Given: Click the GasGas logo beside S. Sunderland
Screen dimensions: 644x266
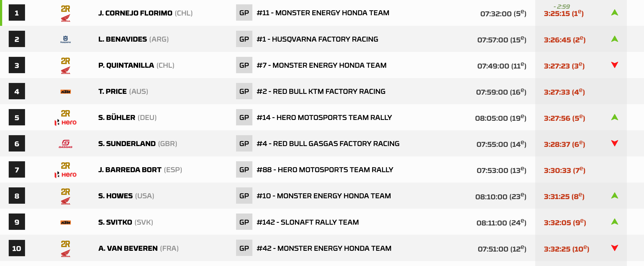Looking at the screenshot, I should tap(66, 144).
